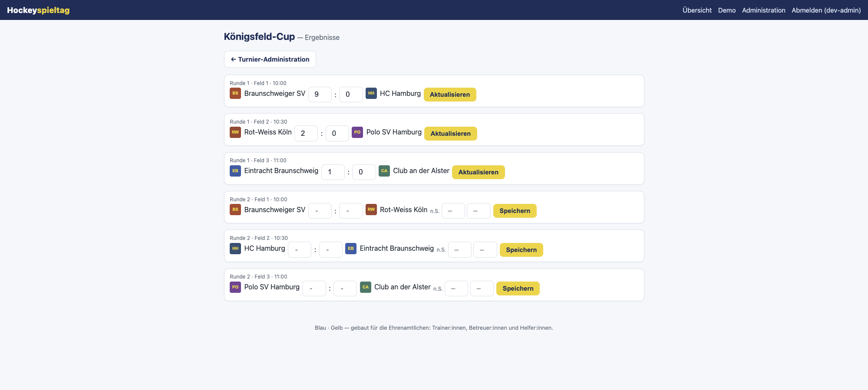Open the Demo navigation link
This screenshot has width=868, height=390.
[727, 10]
